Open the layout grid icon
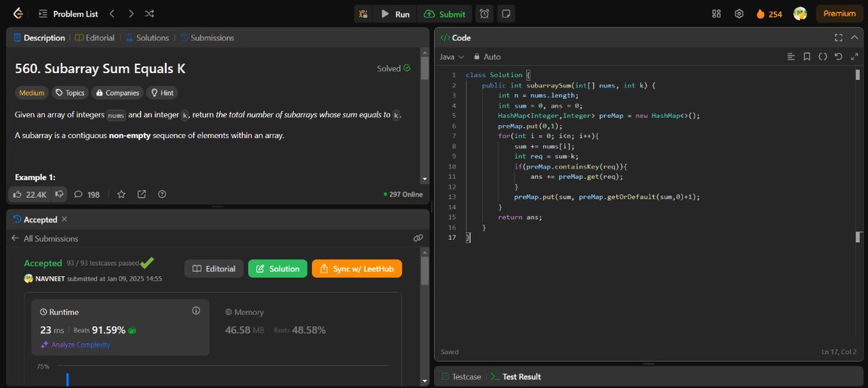Image resolution: width=868 pixels, height=388 pixels. (x=717, y=14)
